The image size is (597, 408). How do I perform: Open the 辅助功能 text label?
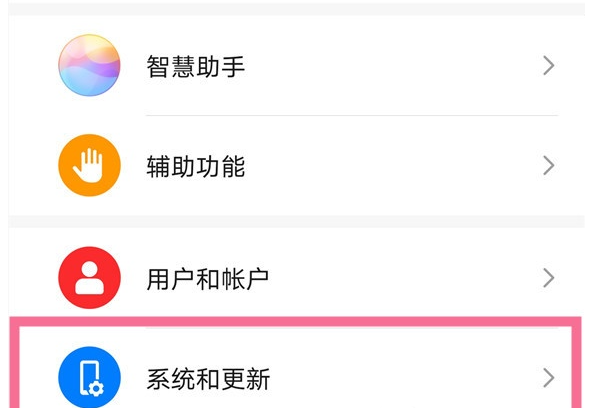[196, 166]
